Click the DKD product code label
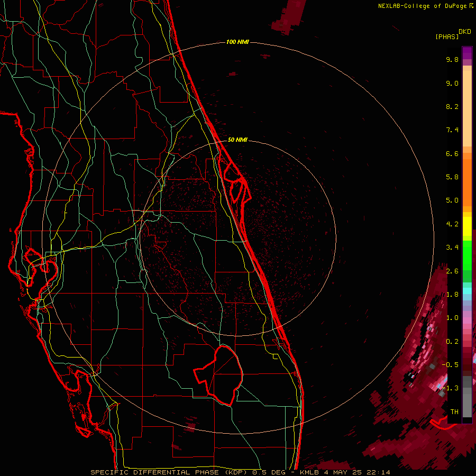The height and width of the screenshot is (476, 476). tap(465, 32)
